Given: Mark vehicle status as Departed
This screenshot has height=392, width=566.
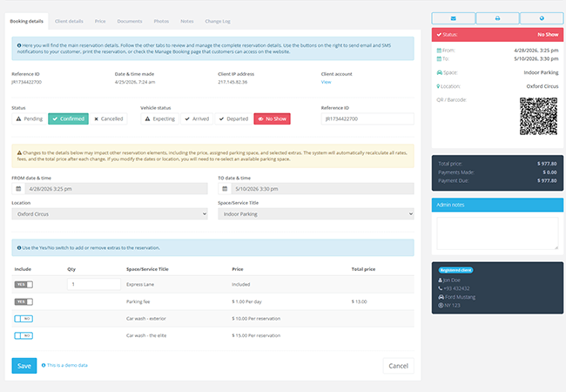Looking at the screenshot, I should coord(233,118).
